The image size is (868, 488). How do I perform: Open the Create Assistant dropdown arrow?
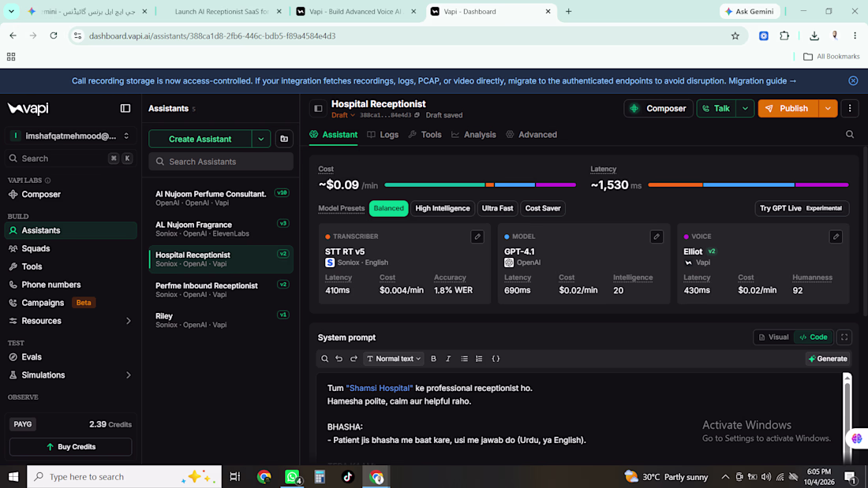tap(260, 139)
